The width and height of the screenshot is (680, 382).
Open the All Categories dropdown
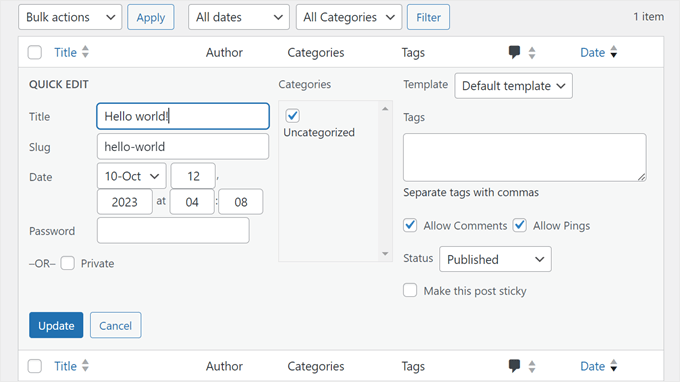coord(349,17)
